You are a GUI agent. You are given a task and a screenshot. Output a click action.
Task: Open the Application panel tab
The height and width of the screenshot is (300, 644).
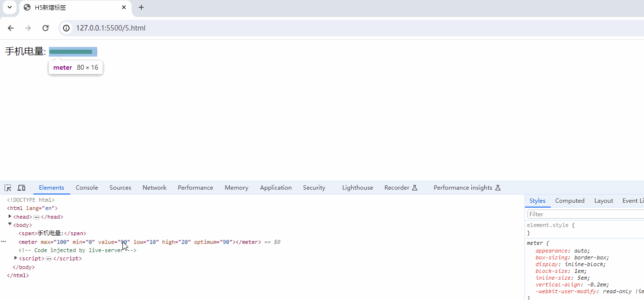(x=276, y=188)
